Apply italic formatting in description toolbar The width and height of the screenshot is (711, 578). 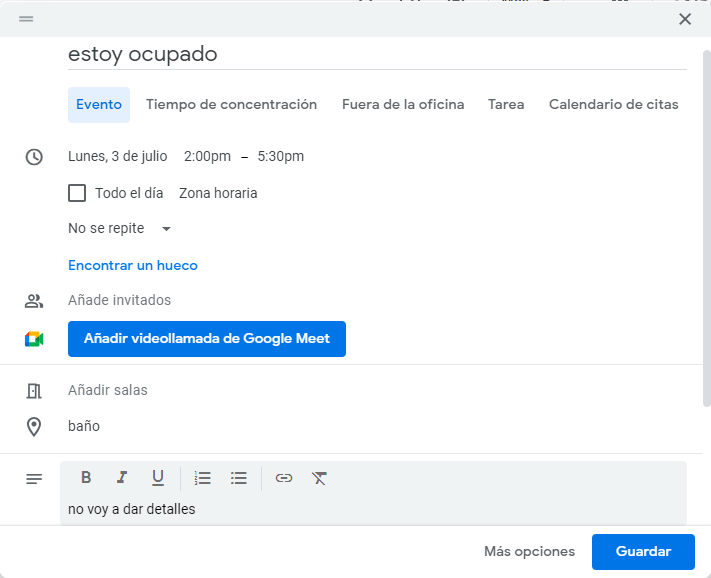pos(122,478)
